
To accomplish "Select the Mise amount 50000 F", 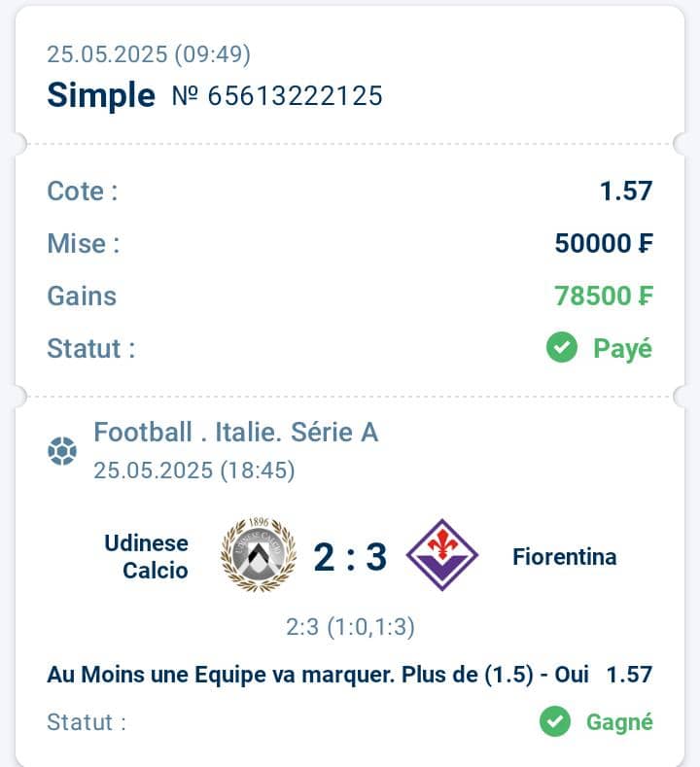I will coord(604,243).
